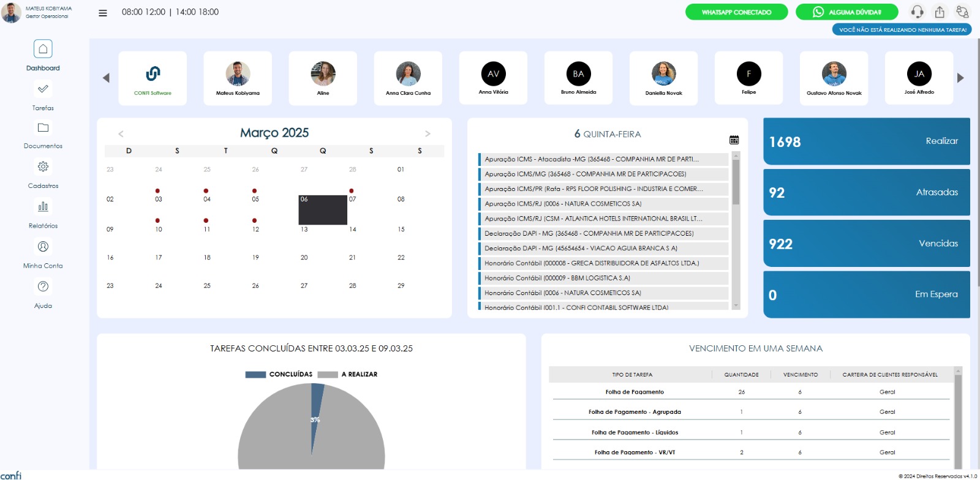Open the Documentos folder icon
The width and height of the screenshot is (980, 480).
click(x=43, y=127)
